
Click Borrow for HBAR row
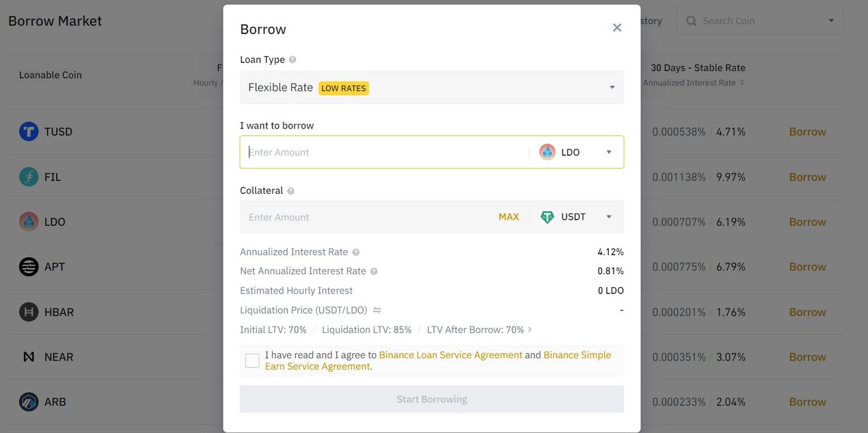(807, 312)
